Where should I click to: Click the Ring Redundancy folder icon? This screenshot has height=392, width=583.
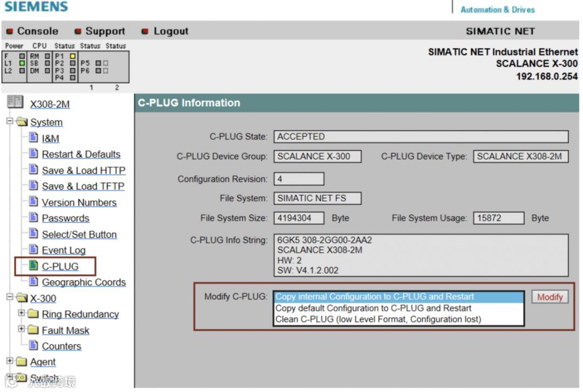33,314
